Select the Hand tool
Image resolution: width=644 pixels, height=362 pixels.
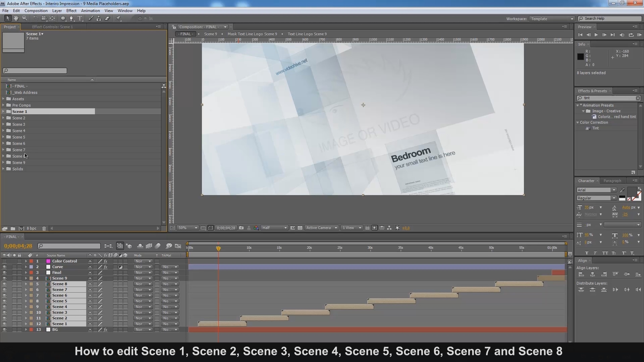click(16, 18)
